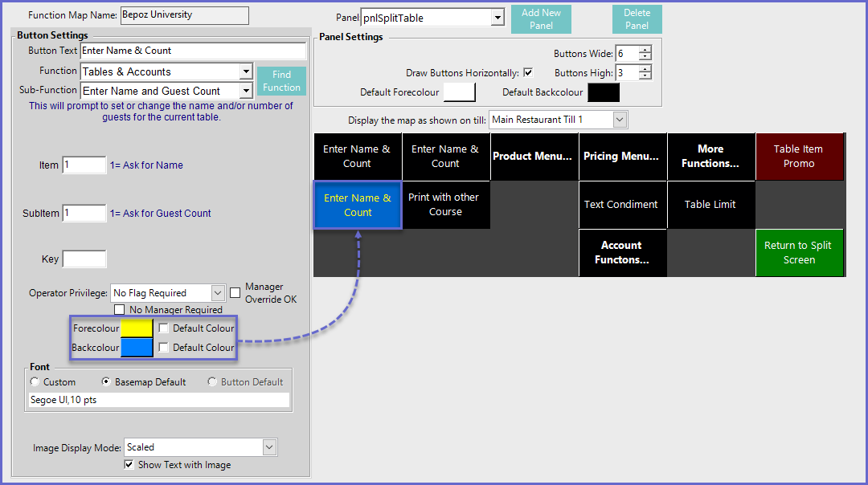This screenshot has width=868, height=485.
Task: Open the Panel pnlSplitTable dropdown
Action: point(497,18)
